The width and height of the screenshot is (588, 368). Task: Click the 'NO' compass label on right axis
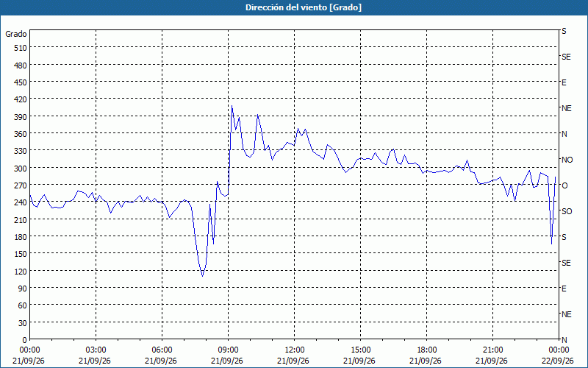[567, 160]
